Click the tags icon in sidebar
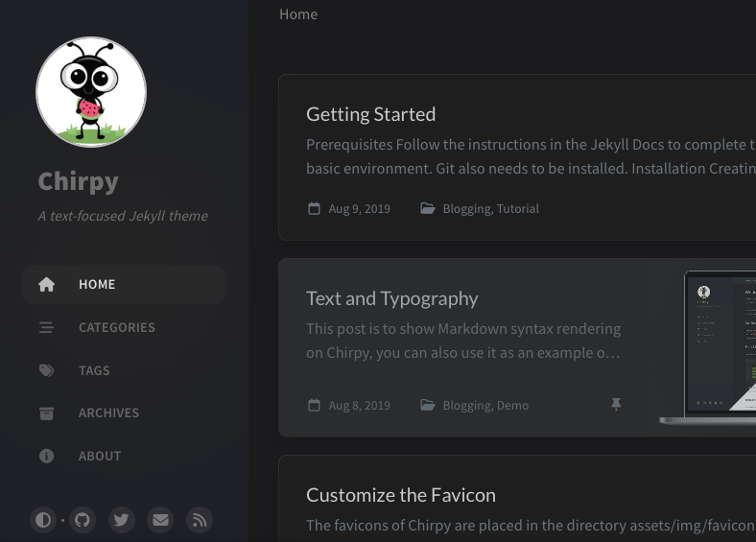Screen dimensions: 756x542 (x=46, y=370)
